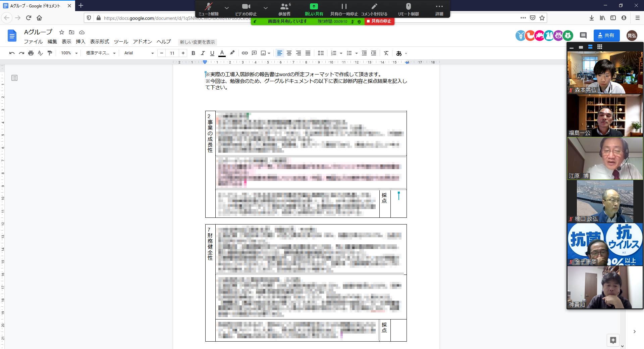Toggle bold formatting
The height and width of the screenshot is (349, 644).
tap(193, 53)
